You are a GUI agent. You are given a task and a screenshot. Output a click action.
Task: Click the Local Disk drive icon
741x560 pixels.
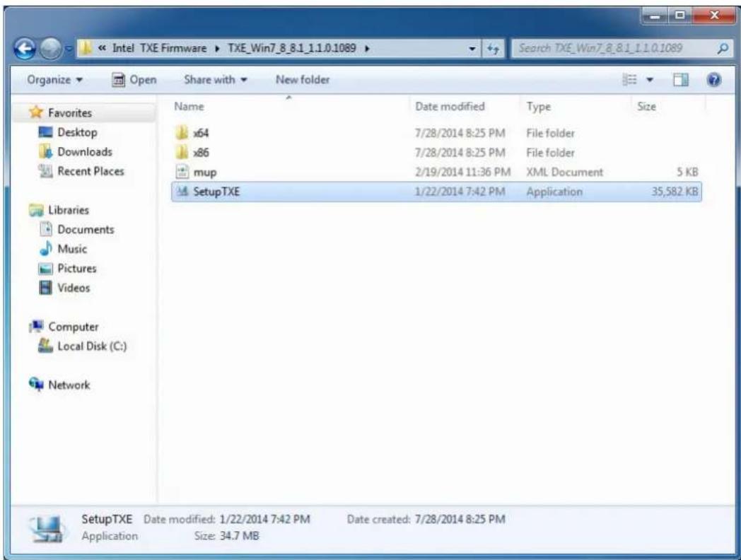[45, 346]
